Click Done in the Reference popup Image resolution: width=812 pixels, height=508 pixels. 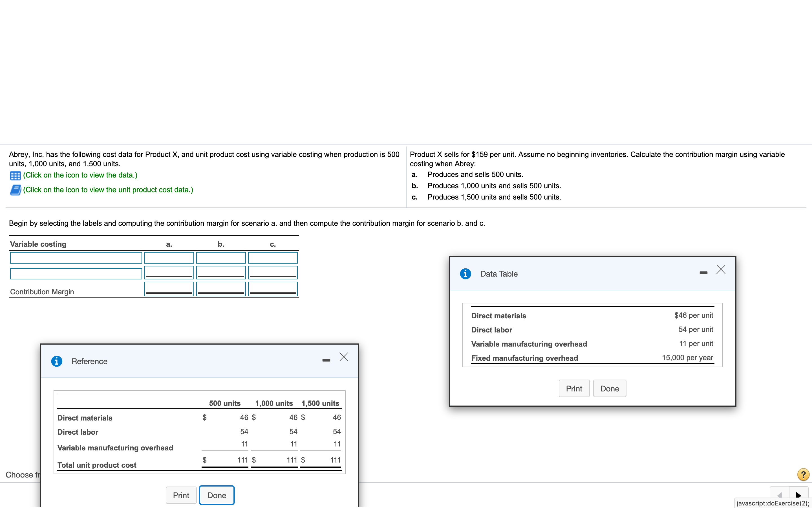click(217, 495)
